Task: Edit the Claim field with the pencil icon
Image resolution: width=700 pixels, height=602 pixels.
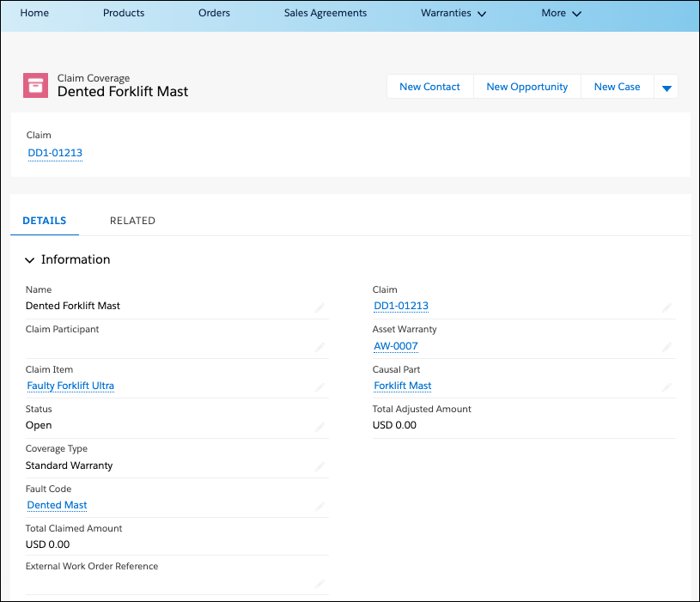Action: pyautogui.click(x=667, y=307)
